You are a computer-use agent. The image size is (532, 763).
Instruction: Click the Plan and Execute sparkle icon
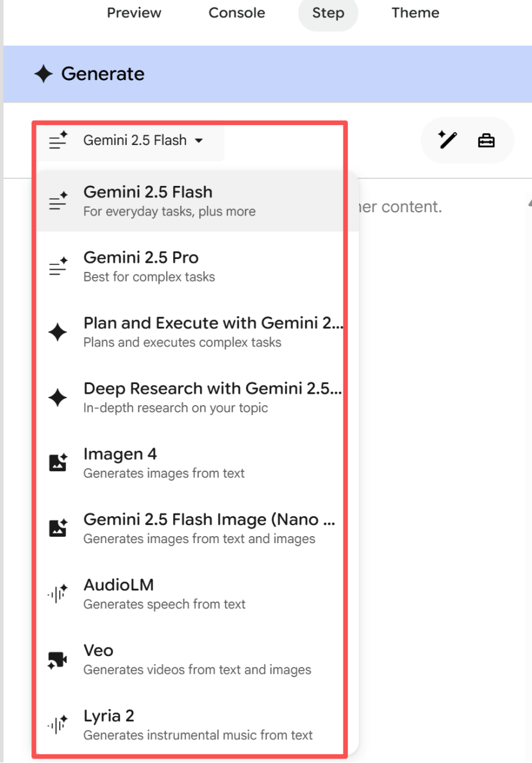click(58, 332)
